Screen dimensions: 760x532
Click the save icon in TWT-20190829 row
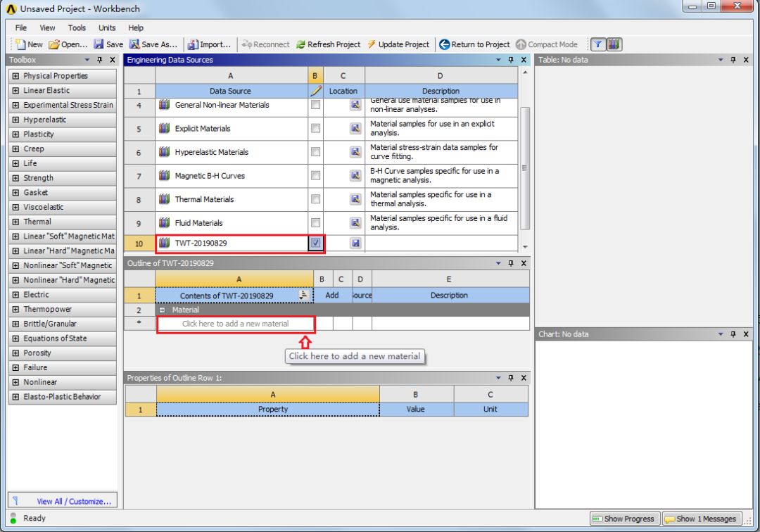click(355, 243)
